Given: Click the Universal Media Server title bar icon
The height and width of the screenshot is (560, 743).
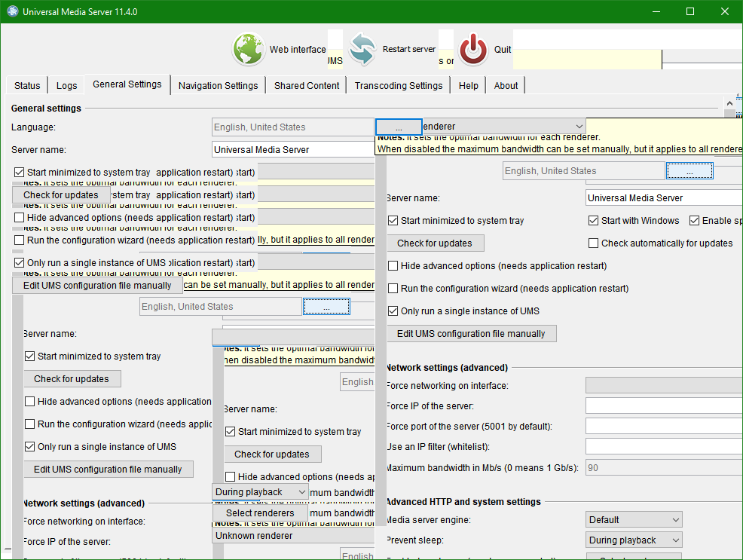Looking at the screenshot, I should click(x=12, y=11).
